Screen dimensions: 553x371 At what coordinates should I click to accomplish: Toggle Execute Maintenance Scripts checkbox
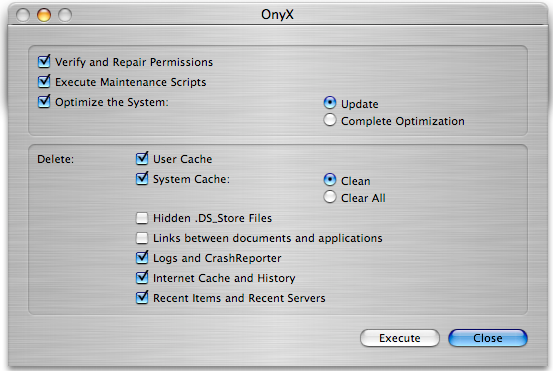click(44, 81)
